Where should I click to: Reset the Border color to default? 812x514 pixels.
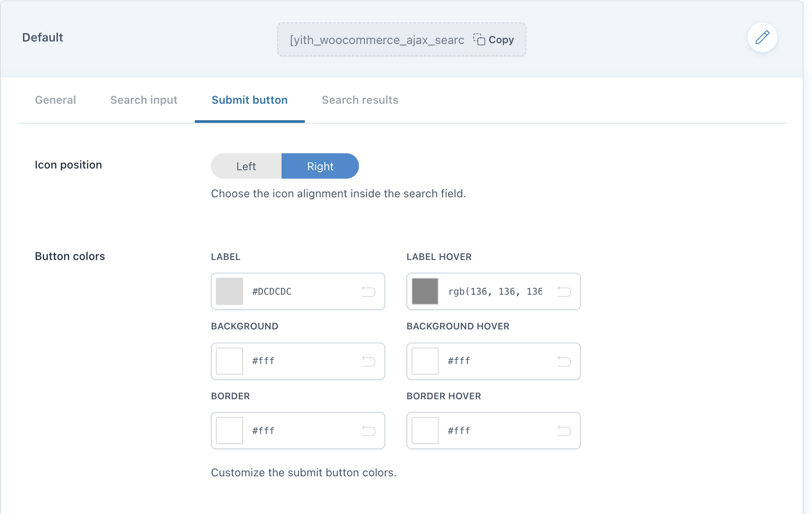368,431
